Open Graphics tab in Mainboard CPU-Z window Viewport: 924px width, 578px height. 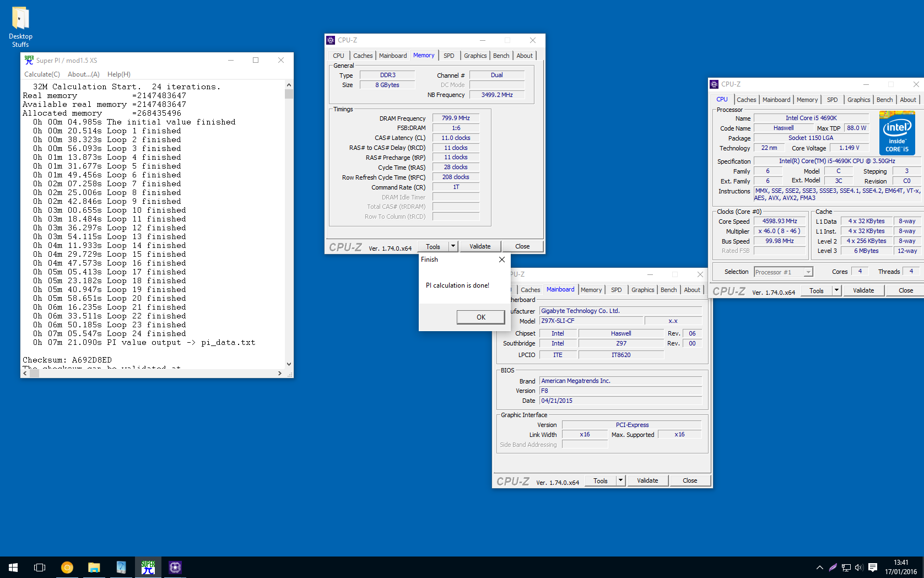(x=642, y=290)
